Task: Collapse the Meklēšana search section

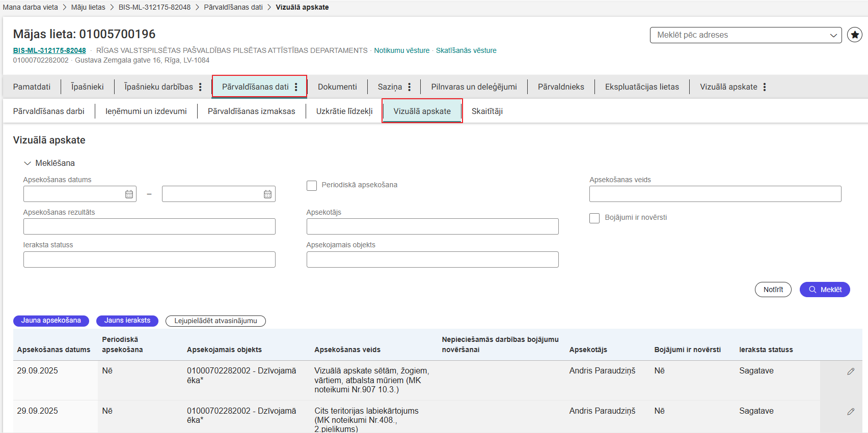Action: click(28, 163)
